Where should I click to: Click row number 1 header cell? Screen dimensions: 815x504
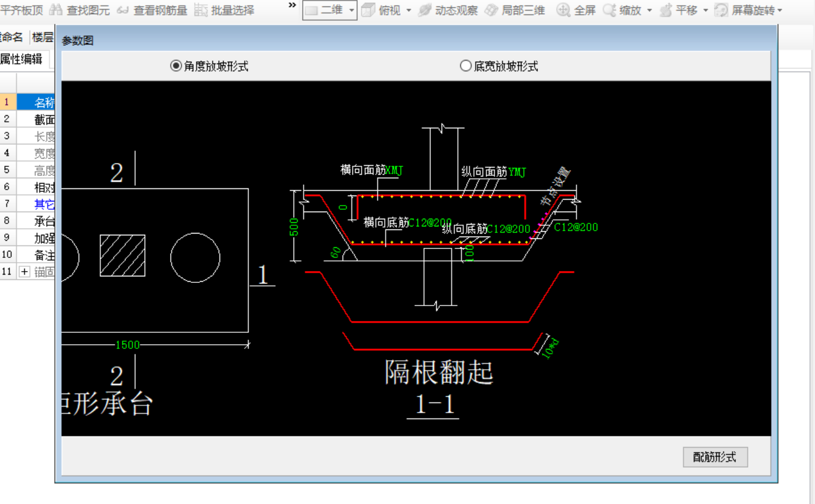(x=7, y=102)
